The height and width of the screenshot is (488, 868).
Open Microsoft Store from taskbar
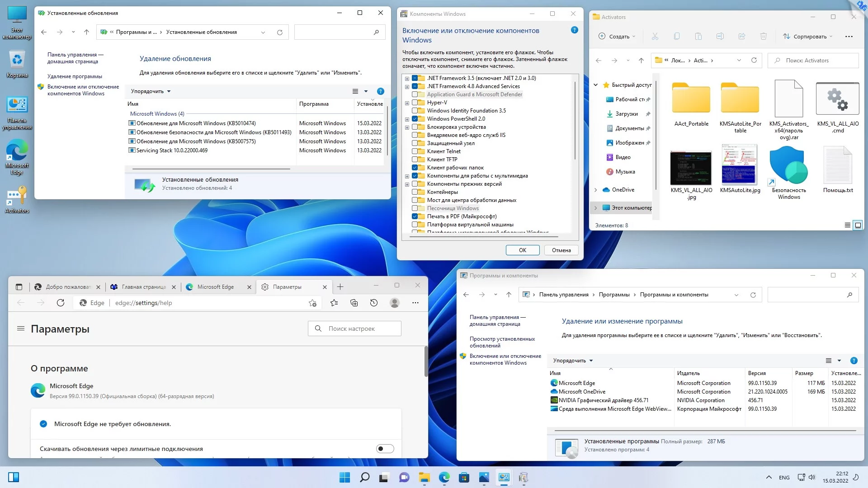coord(464,477)
